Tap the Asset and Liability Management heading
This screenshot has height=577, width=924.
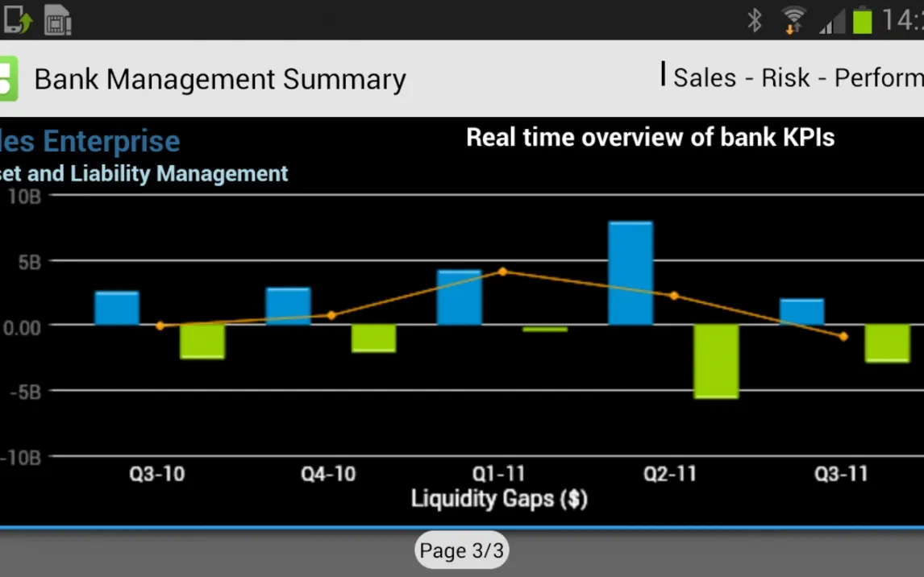pyautogui.click(x=144, y=173)
